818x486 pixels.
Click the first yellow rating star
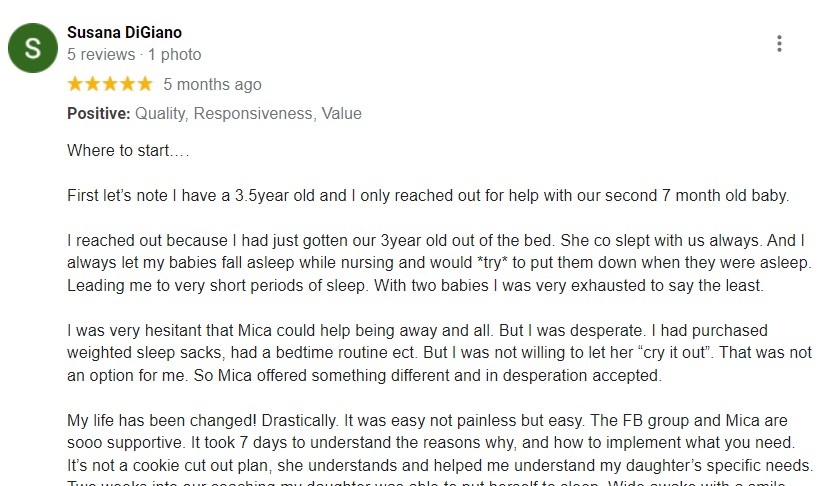click(x=76, y=84)
